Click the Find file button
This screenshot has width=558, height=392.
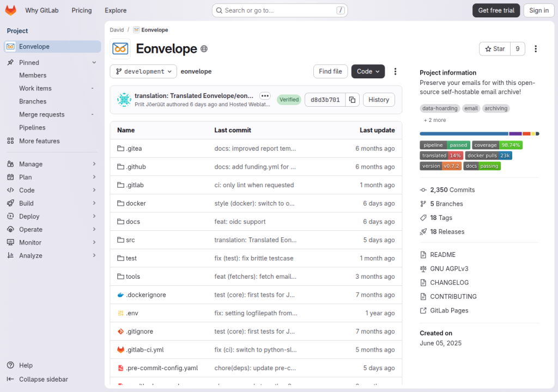click(x=330, y=71)
